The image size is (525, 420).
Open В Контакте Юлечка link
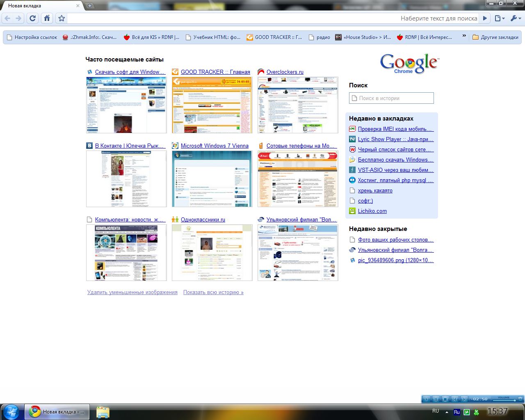point(130,146)
